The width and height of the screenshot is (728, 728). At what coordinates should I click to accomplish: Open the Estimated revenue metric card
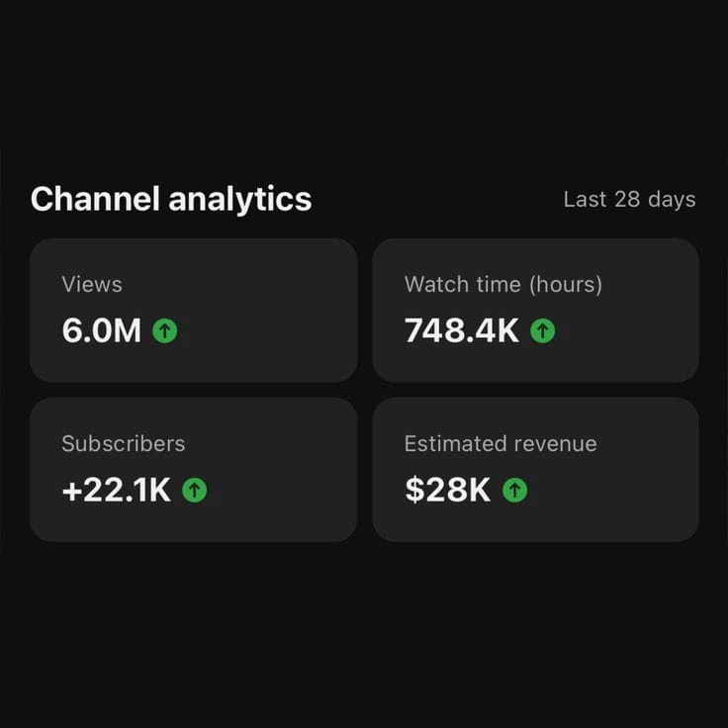535,469
